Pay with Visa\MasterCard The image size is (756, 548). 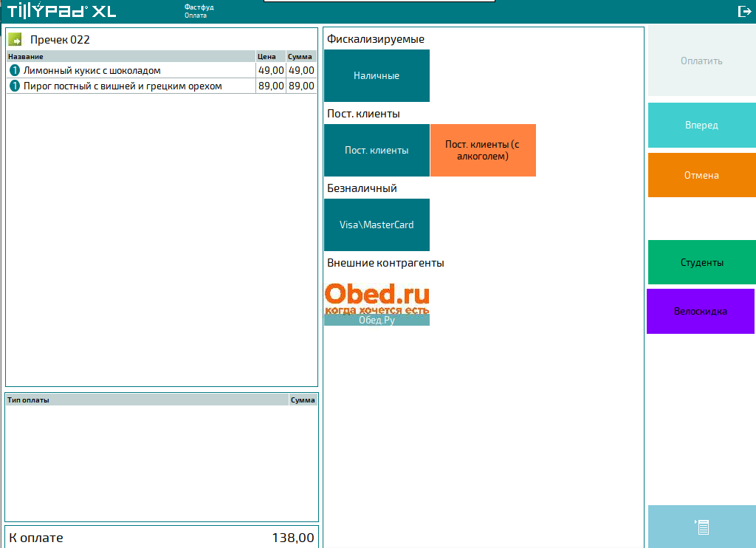point(377,225)
